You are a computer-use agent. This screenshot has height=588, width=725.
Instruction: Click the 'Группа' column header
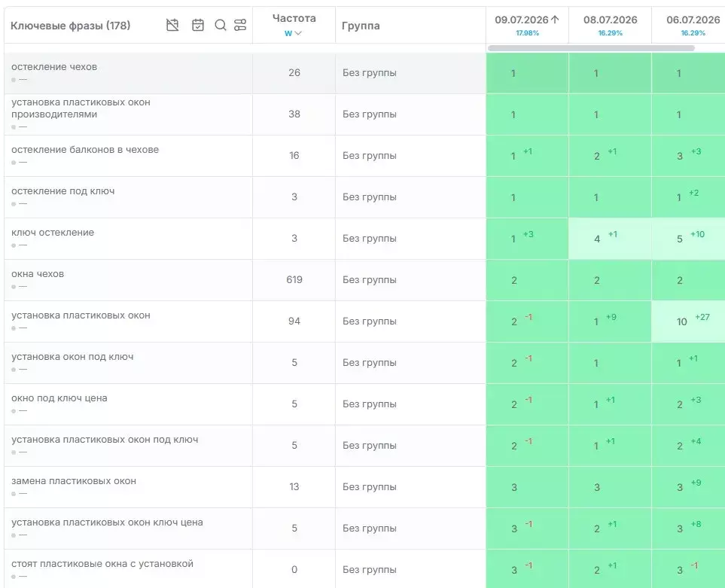pyautogui.click(x=361, y=26)
